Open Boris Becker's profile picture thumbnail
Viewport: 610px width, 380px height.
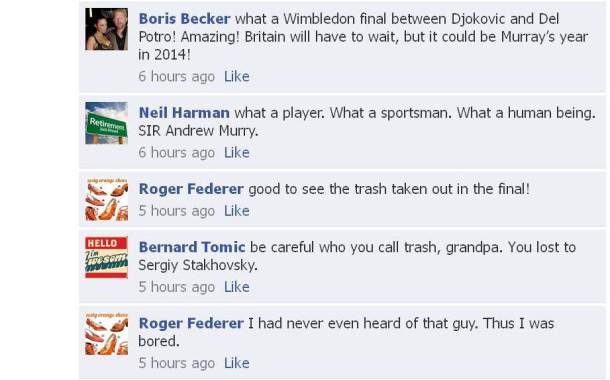pyautogui.click(x=107, y=29)
